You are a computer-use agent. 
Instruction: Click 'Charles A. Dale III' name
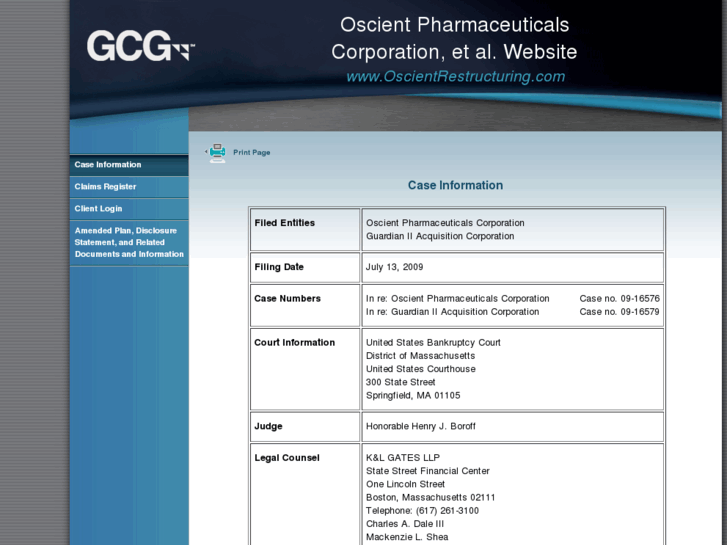click(x=405, y=524)
